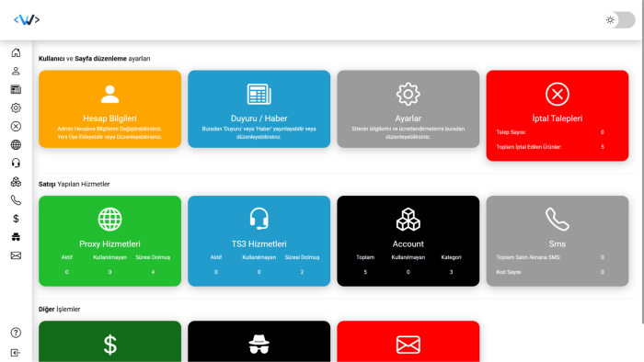
Task: Click 'Süresi Dolmuş' on the Proxy Hizmetleri card
Action: (153, 257)
